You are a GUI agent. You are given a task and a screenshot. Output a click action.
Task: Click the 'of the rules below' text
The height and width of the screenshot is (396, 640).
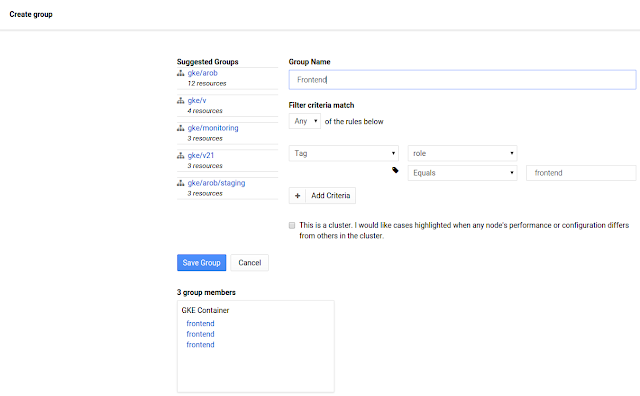[x=354, y=121]
